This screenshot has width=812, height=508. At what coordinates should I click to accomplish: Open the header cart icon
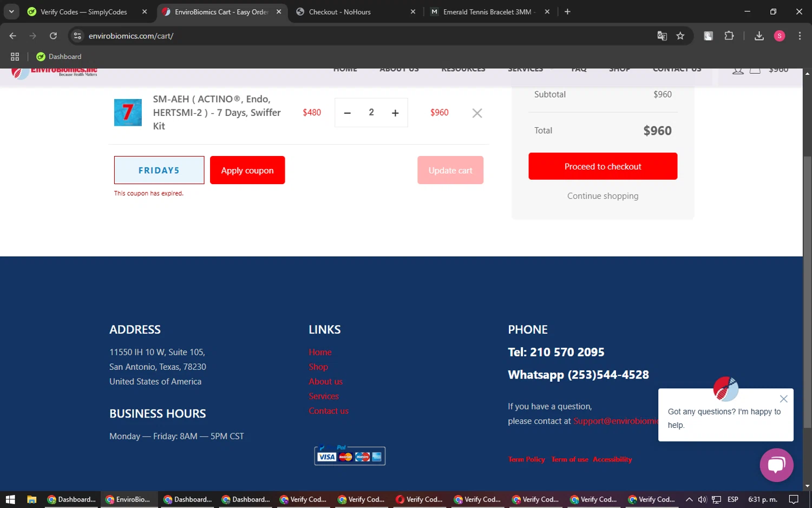tap(755, 70)
